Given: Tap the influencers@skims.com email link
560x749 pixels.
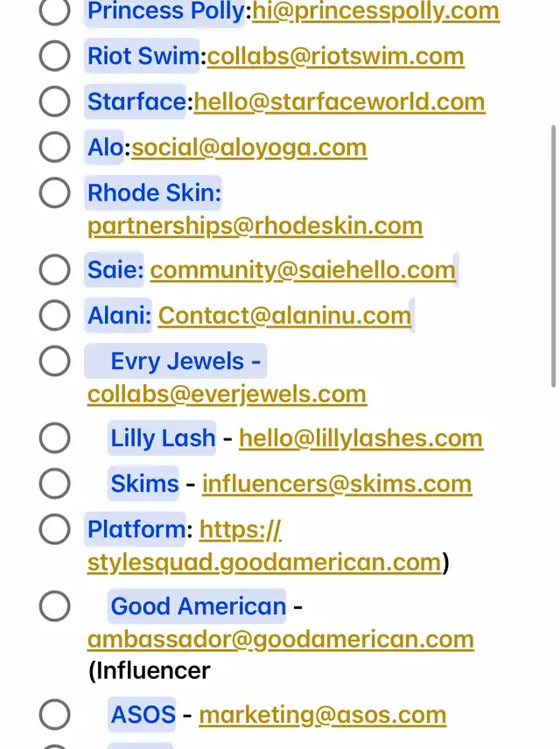Looking at the screenshot, I should pos(337,483).
